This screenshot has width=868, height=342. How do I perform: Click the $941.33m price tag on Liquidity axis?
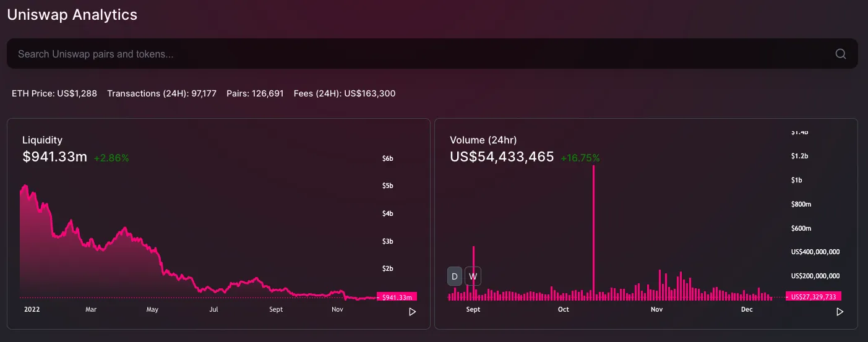point(397,297)
